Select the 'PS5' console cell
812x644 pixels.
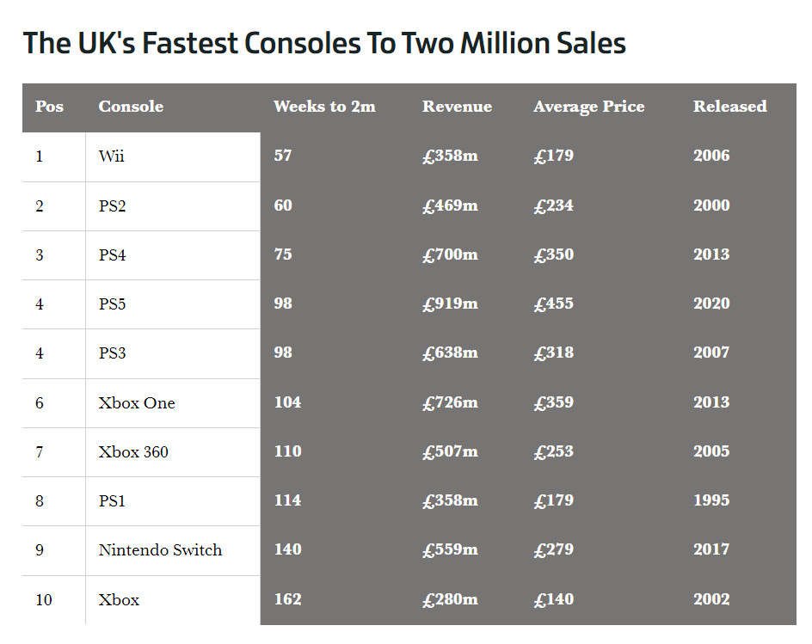(112, 304)
